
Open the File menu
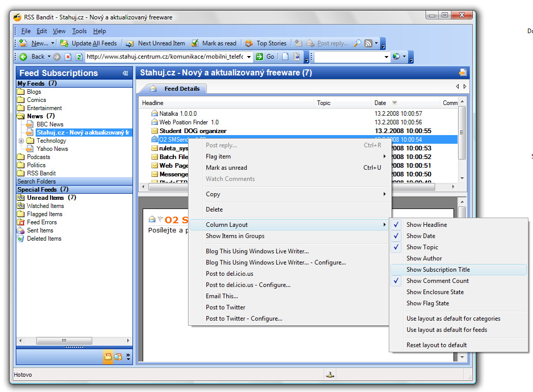tap(26, 31)
